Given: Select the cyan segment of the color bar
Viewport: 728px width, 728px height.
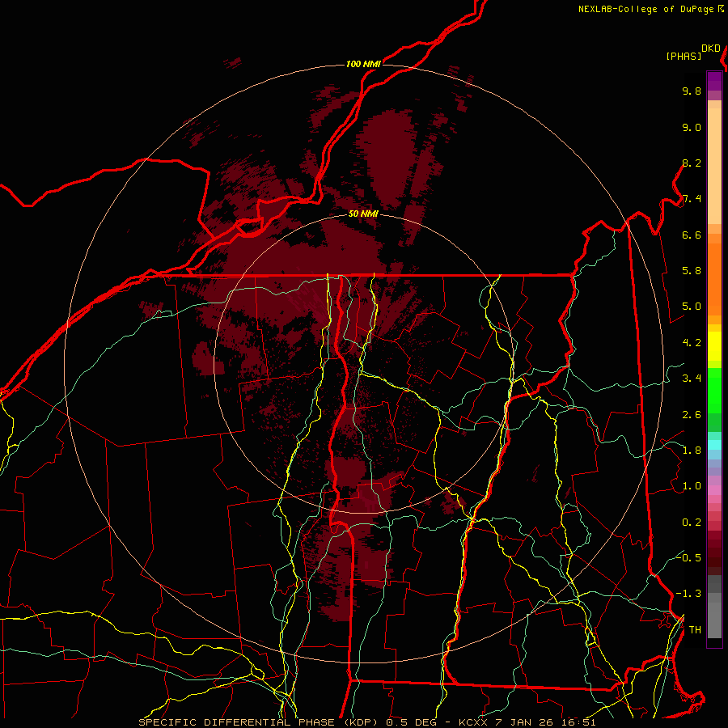Looking at the screenshot, I should click(714, 445).
